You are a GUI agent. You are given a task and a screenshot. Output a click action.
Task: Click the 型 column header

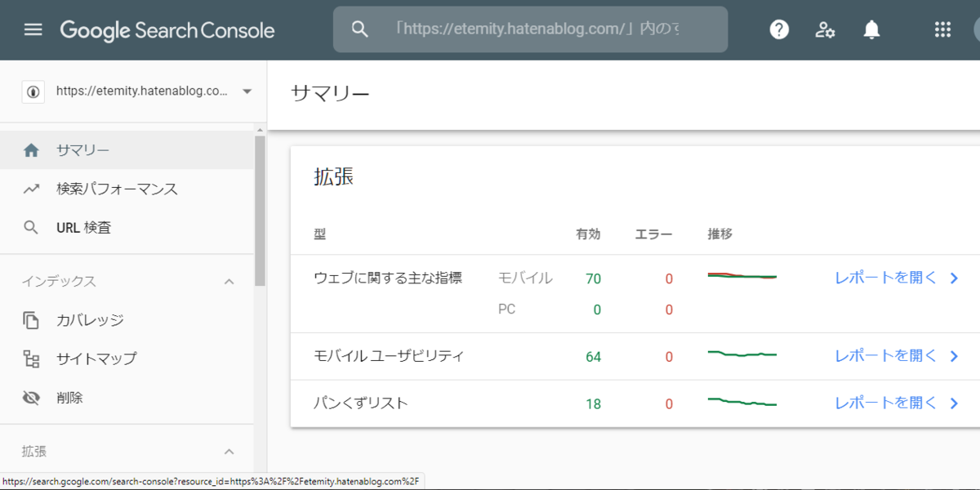(x=320, y=234)
